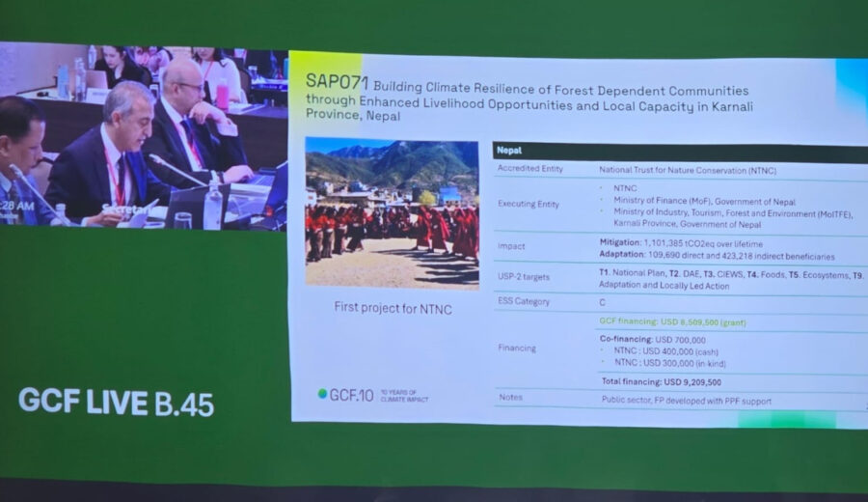868x502 pixels.
Task: Click the 'Impact' row label
Action: [x=511, y=246]
